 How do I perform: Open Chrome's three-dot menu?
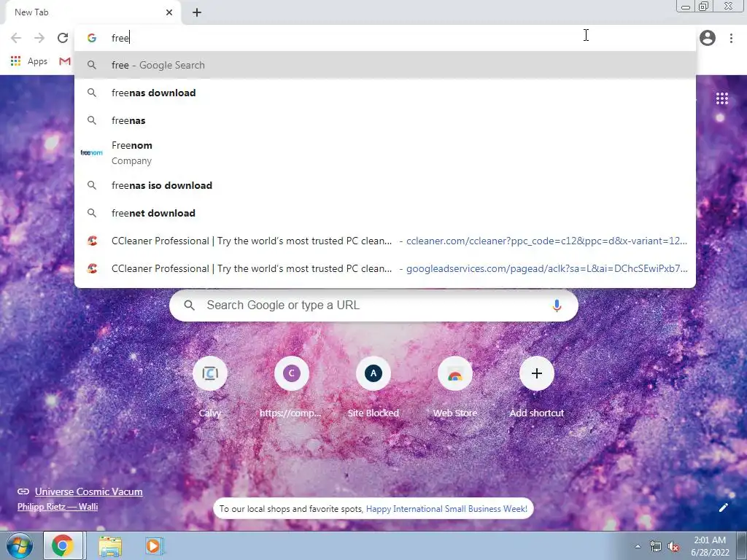731,38
